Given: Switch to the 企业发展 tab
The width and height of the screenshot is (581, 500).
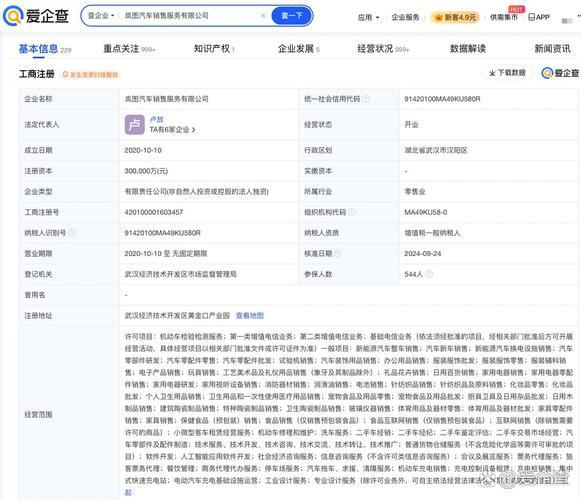Looking at the screenshot, I should tap(299, 49).
